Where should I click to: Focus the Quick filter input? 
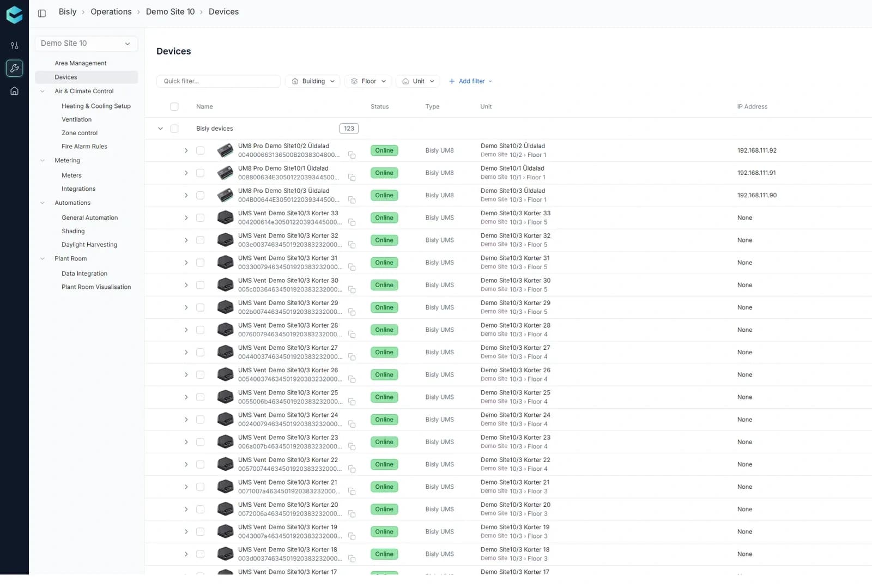click(219, 81)
